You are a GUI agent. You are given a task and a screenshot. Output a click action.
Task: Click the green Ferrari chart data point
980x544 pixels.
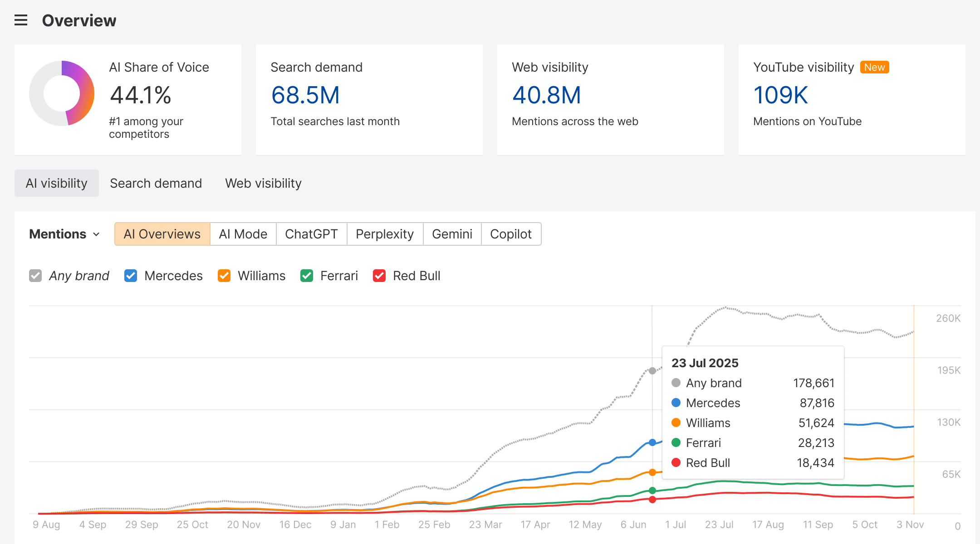[x=652, y=491]
